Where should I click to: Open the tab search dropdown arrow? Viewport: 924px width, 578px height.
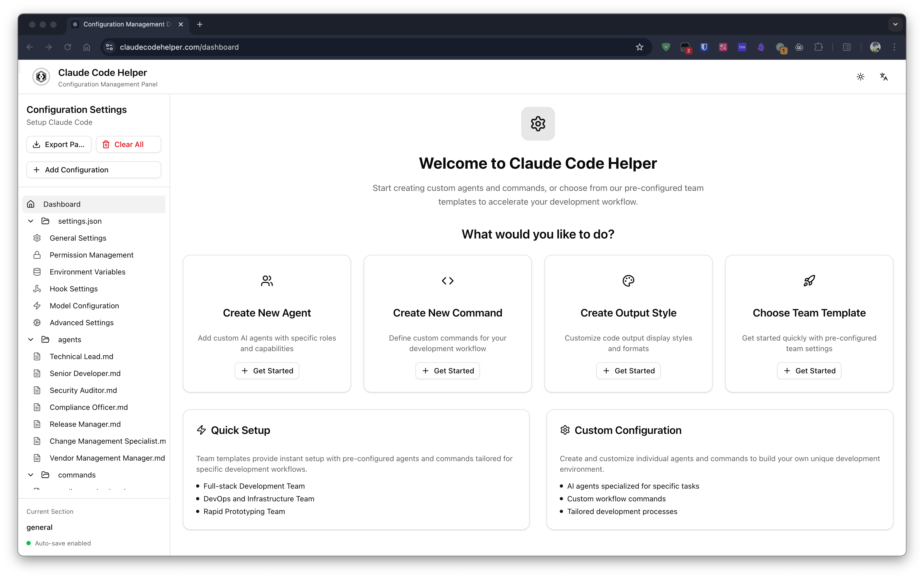[895, 25]
